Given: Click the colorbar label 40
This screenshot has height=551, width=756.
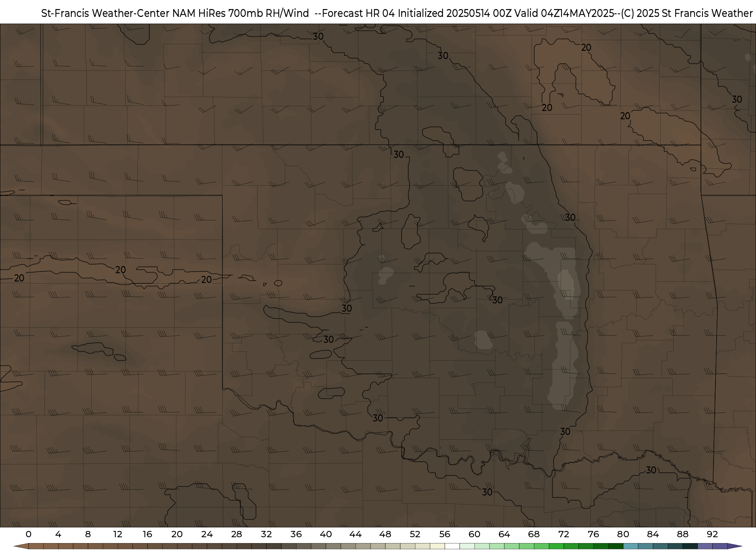Looking at the screenshot, I should 326,534.
